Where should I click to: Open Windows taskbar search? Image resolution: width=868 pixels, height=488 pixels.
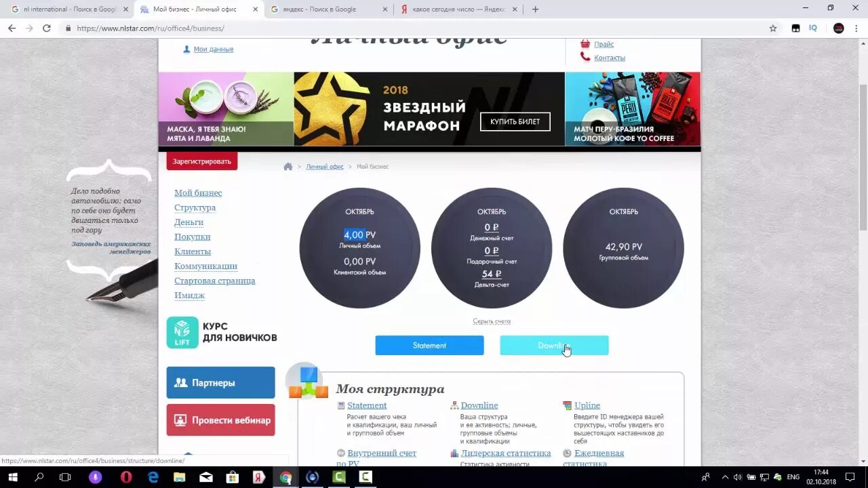click(39, 477)
